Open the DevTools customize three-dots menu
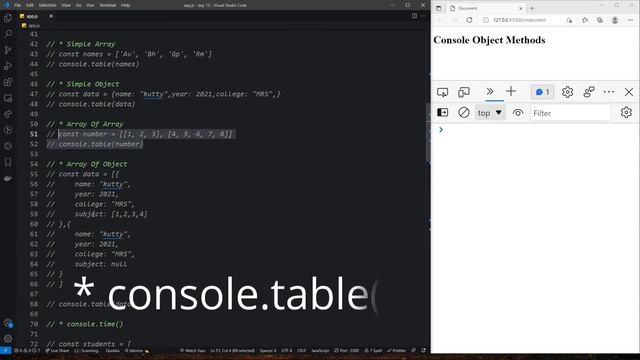Viewport: 640px width, 360px height. 609,92
